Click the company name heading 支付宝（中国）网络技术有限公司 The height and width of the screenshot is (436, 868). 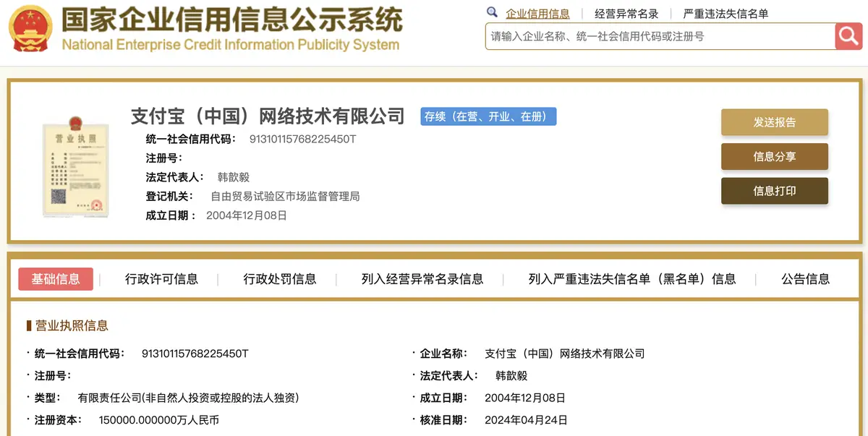click(x=268, y=116)
